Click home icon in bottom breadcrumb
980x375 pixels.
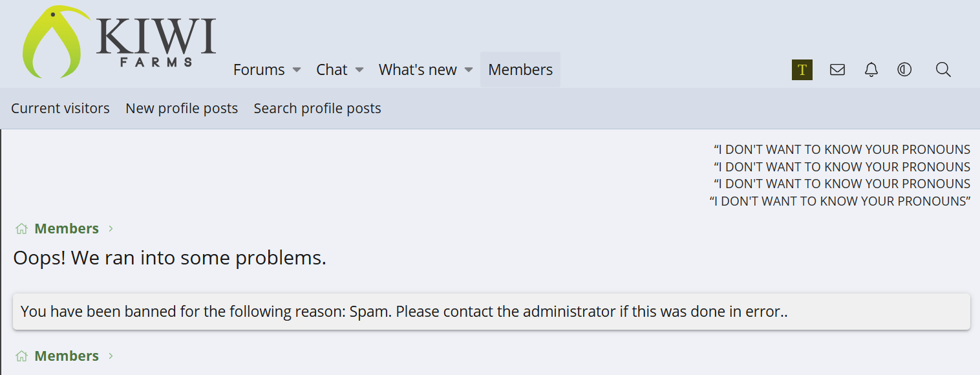[21, 356]
